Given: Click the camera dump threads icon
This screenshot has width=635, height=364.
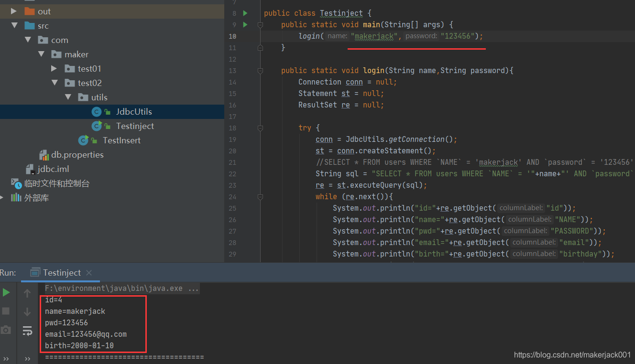Looking at the screenshot, I should (6, 330).
